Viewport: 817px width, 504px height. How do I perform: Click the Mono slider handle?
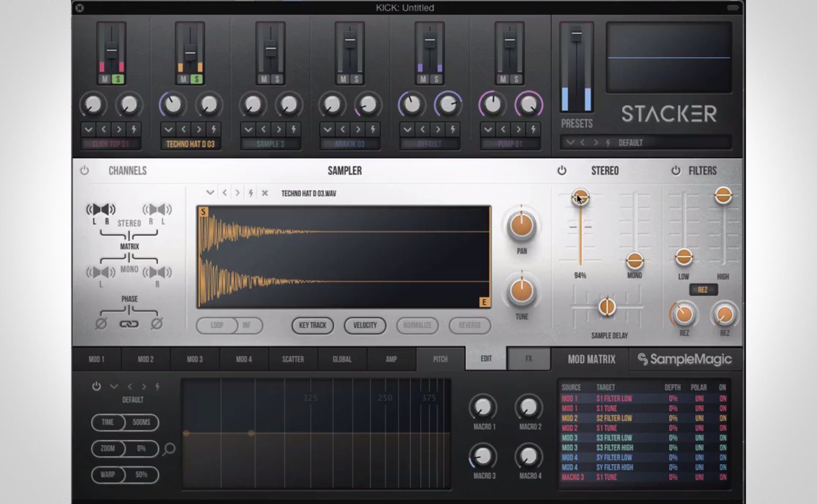click(x=635, y=260)
